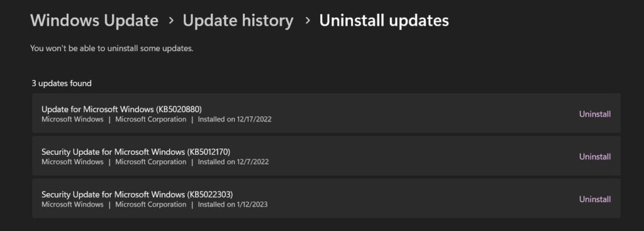Select the Update for Microsoft Windows (KB5020880) title
644x231 pixels.
121,110
